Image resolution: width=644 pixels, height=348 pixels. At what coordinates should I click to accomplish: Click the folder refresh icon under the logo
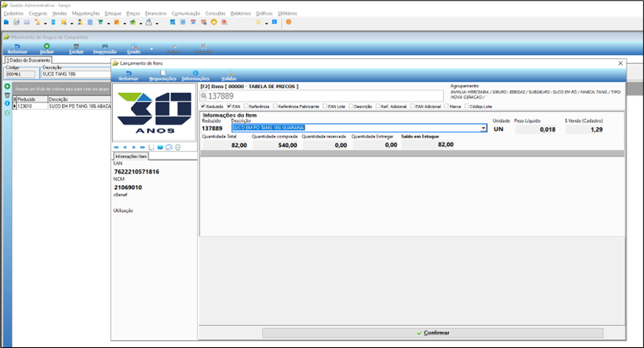(x=169, y=147)
